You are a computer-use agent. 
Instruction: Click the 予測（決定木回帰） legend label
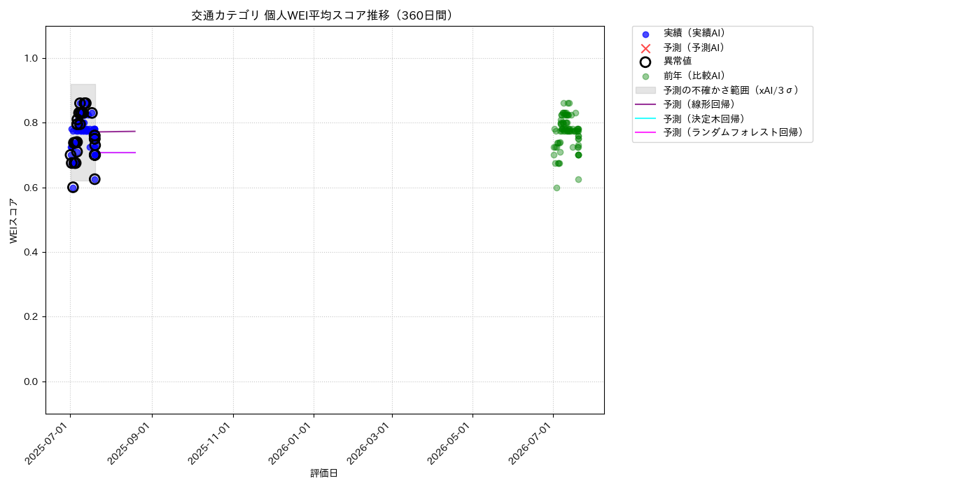click(704, 118)
